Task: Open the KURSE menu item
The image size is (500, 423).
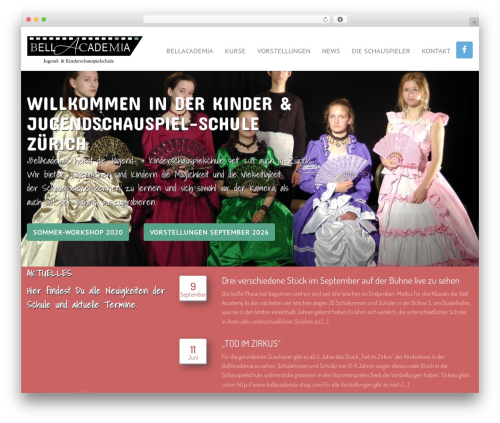Action: click(235, 51)
